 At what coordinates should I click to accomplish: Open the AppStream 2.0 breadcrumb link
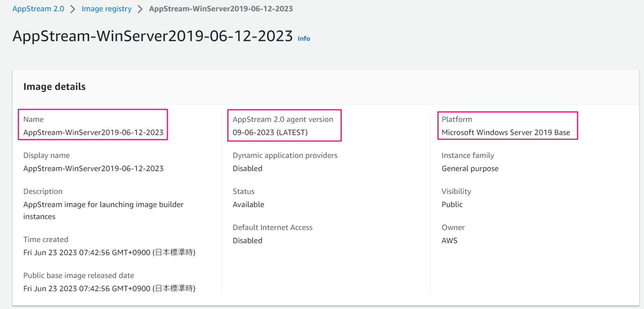click(x=38, y=8)
